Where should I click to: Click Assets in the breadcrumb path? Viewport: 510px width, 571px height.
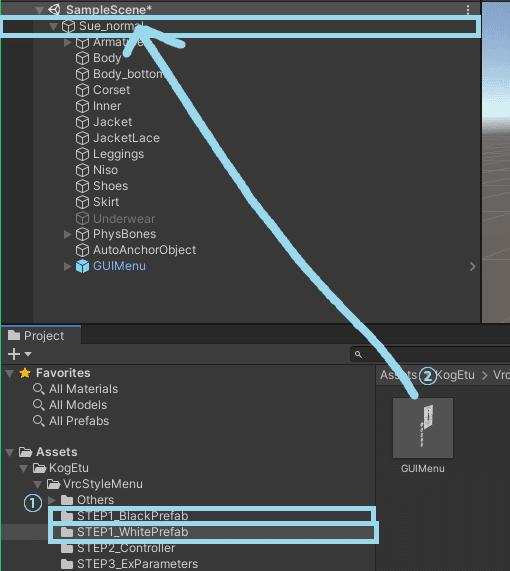coord(399,375)
